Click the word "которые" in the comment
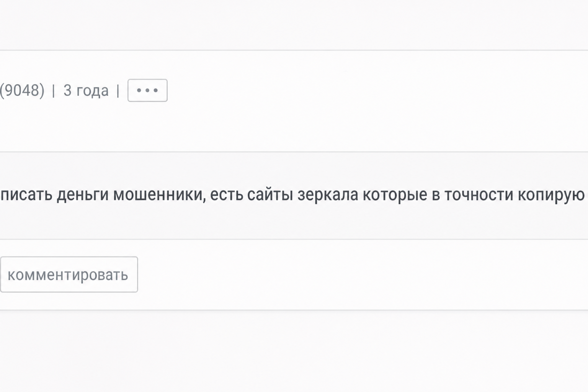Viewport: 588px width, 392px height. 395,195
